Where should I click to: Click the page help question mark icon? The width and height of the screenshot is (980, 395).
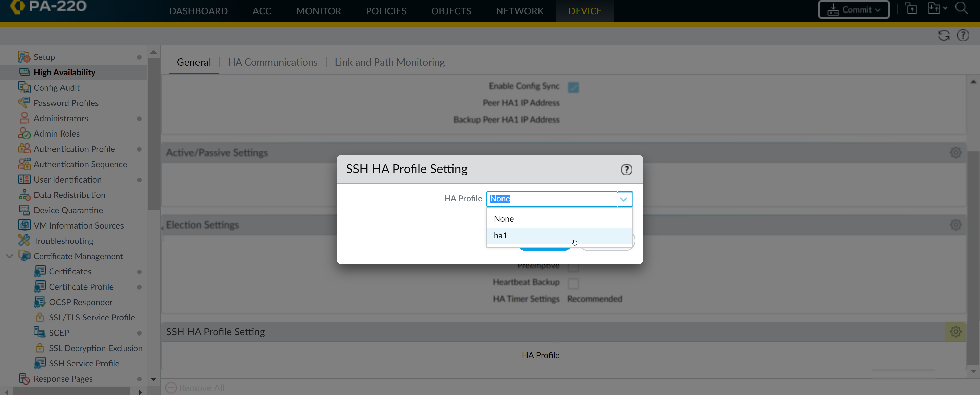click(x=963, y=35)
